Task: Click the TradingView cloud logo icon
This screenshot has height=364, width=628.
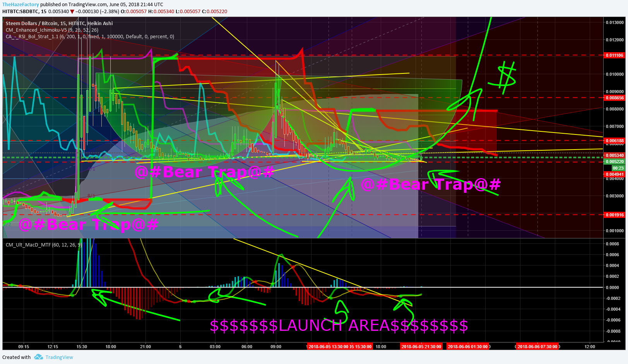Action: tap(38, 357)
